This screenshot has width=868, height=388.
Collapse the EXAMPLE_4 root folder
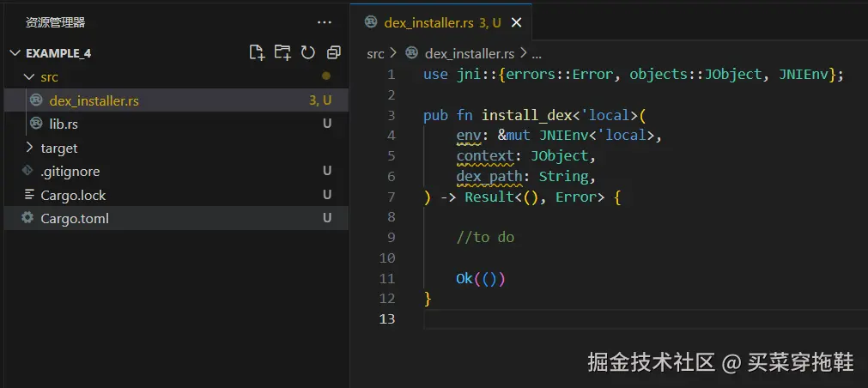click(x=15, y=53)
